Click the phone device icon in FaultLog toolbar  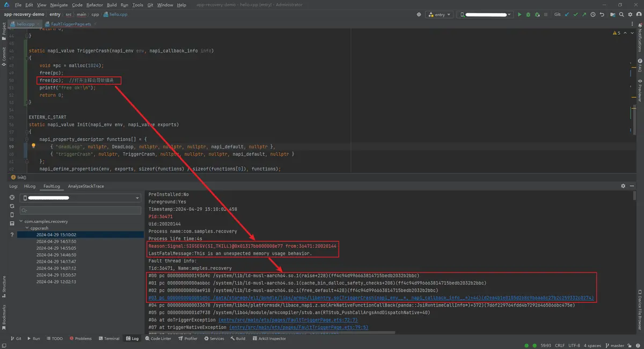[x=12, y=215]
